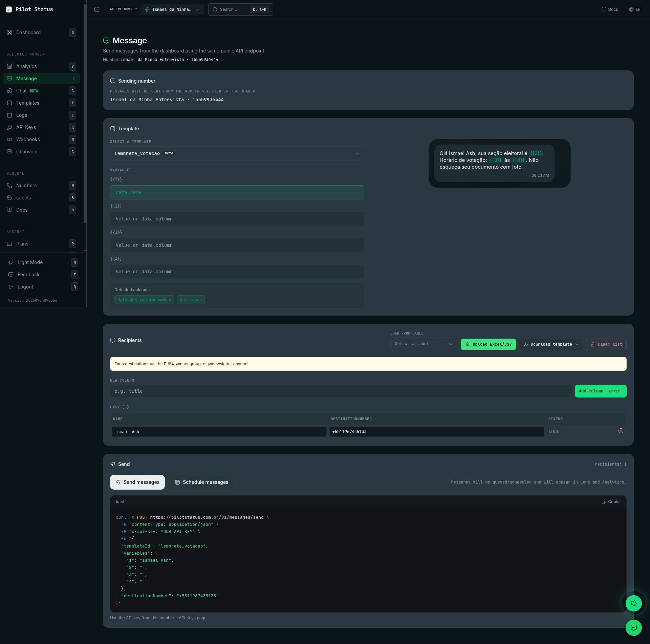Image resolution: width=650 pixels, height=644 pixels.
Task: Go to the Templates sidebar page
Action: [41, 103]
